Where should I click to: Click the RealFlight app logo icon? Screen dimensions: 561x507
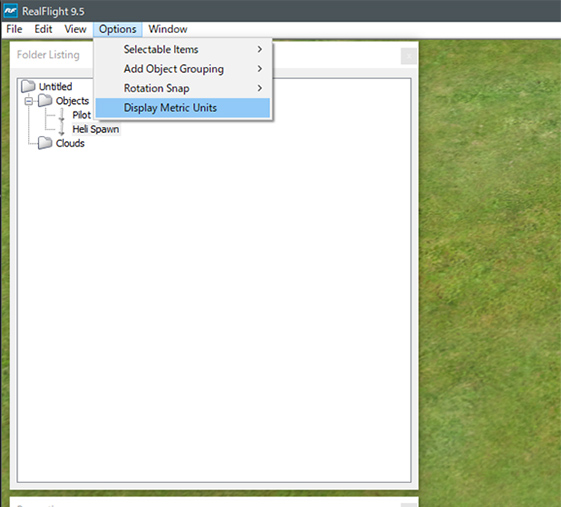coord(10,11)
